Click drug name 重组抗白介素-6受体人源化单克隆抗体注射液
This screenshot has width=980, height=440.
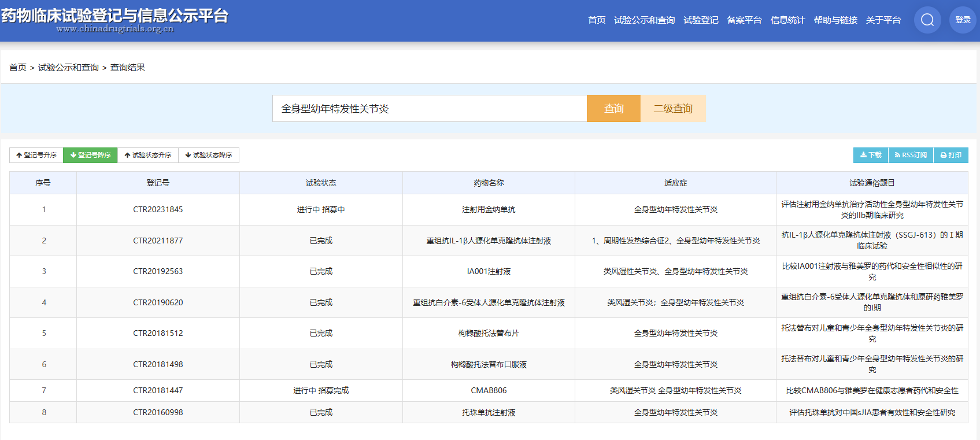[489, 302]
